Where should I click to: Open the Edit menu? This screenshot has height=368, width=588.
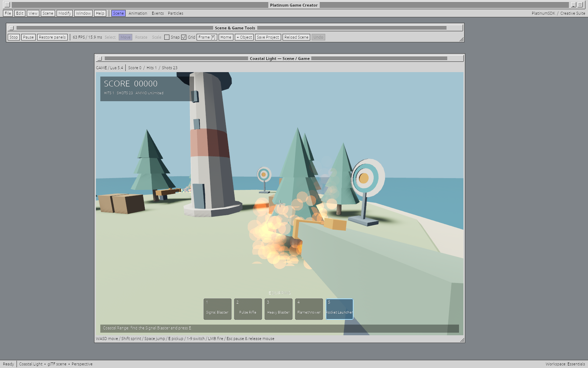[x=20, y=13]
